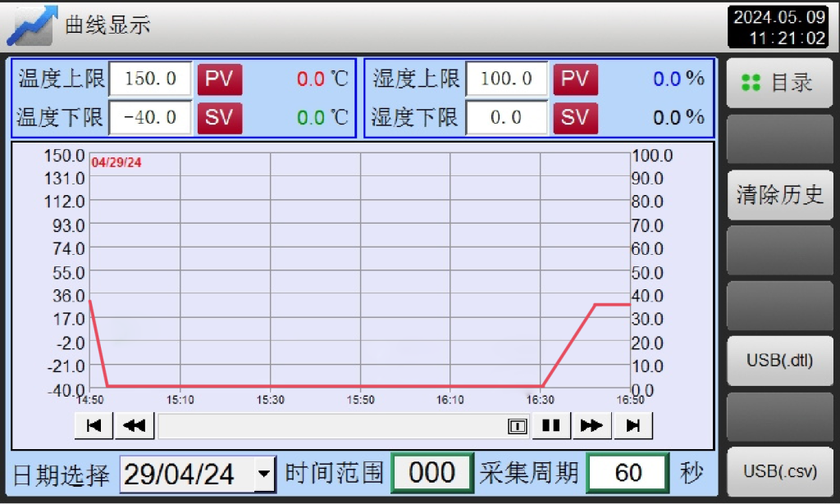Toggle the humidity SV curve button
The height and width of the screenshot is (504, 840).
(x=575, y=118)
